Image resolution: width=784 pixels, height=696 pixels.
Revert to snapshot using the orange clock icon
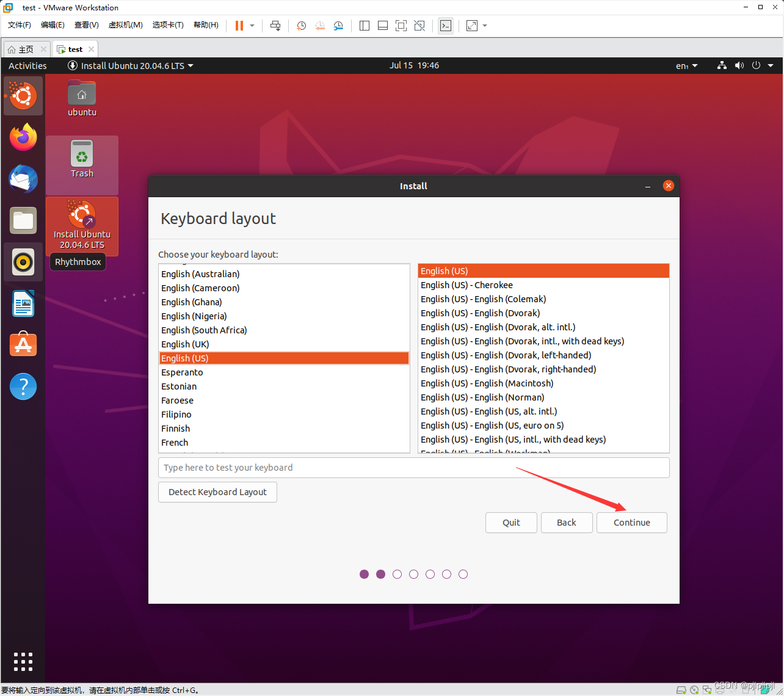(320, 26)
